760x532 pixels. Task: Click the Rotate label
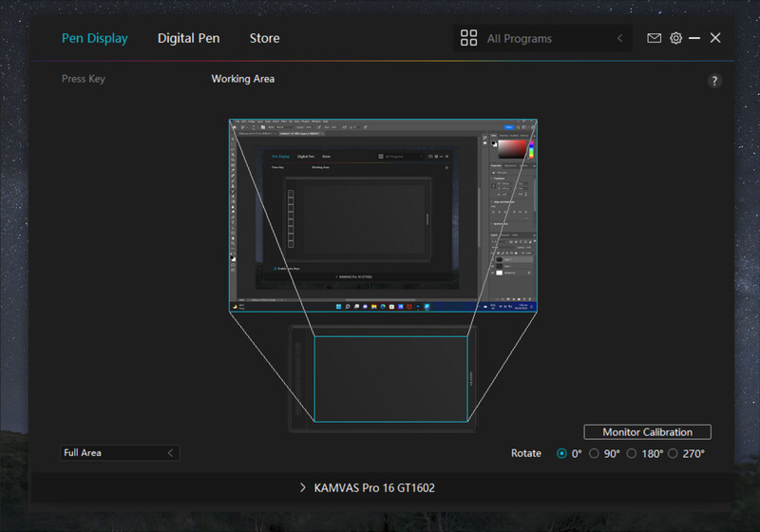pyautogui.click(x=526, y=453)
